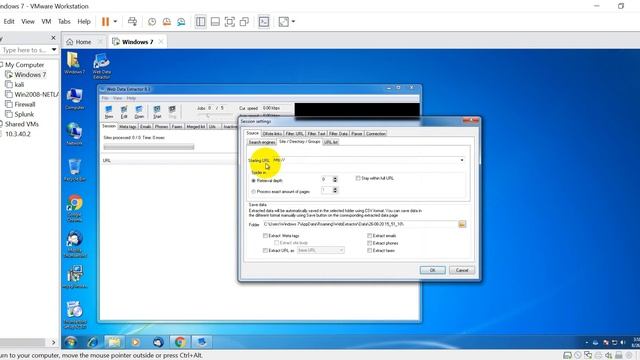Check the Extract faxes box
The height and width of the screenshot is (360, 640).
[369, 251]
